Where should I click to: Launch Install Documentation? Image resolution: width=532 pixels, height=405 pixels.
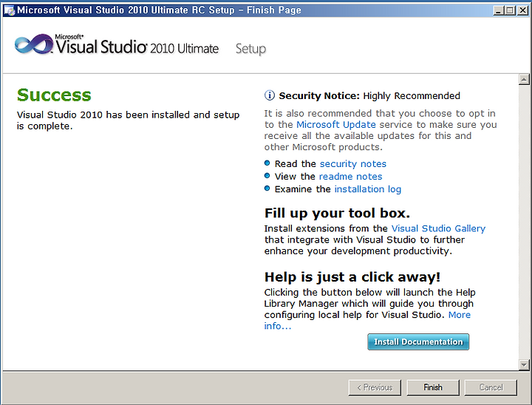pos(418,342)
